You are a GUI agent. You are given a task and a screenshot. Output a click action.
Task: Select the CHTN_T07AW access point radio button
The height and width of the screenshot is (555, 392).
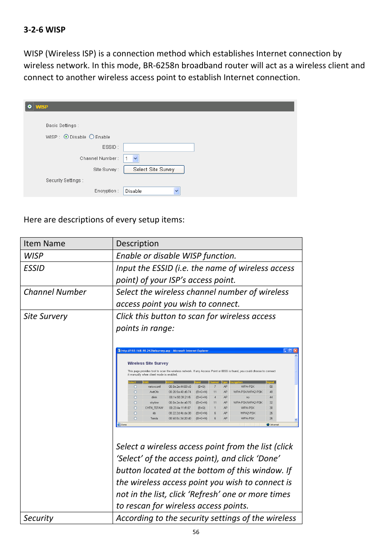point(135,408)
